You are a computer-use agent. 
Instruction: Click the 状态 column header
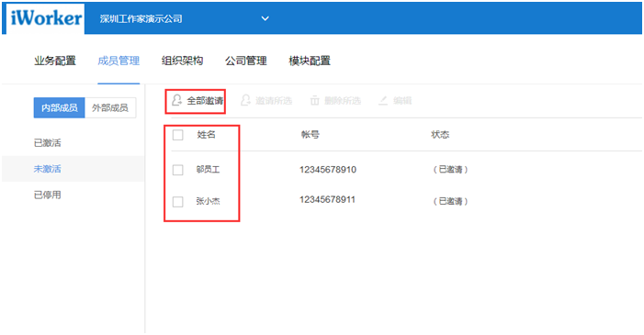click(x=440, y=135)
